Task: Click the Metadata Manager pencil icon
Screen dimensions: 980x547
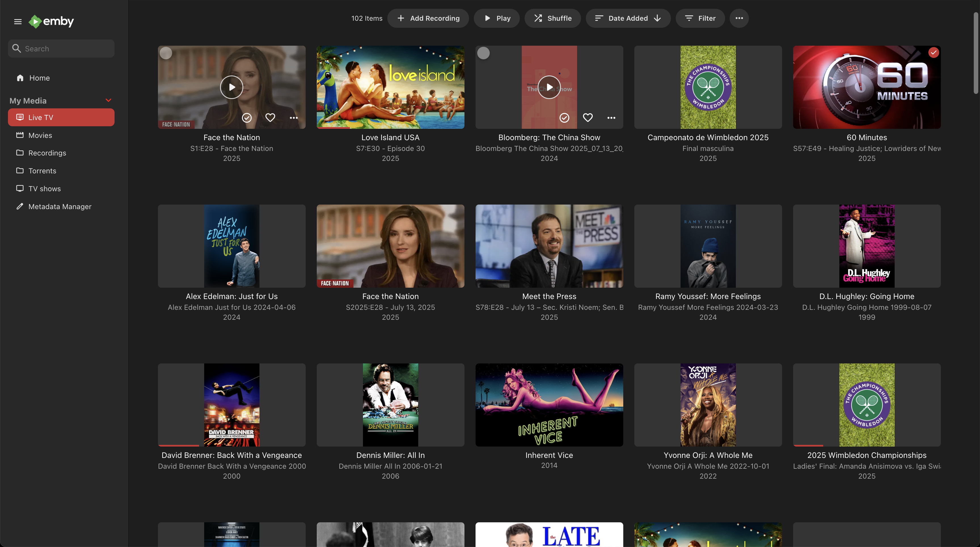Action: click(20, 206)
